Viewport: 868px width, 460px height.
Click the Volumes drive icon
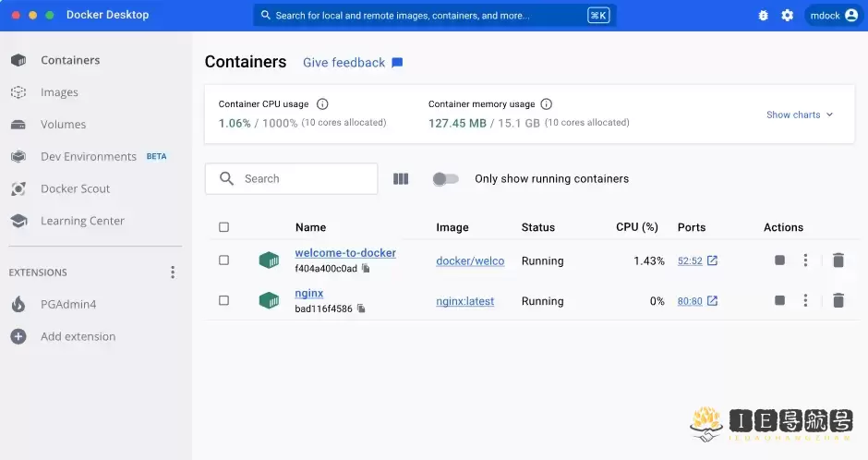tap(18, 125)
